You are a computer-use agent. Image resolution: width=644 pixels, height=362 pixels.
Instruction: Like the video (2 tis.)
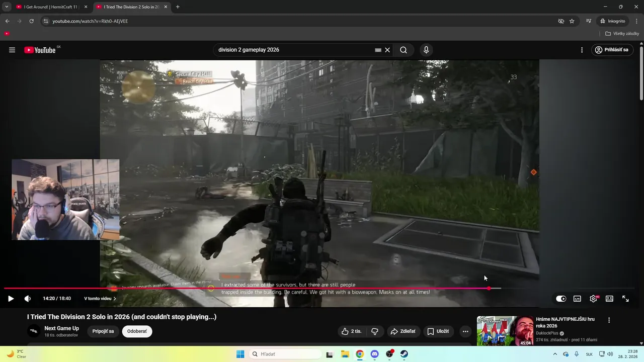point(351,331)
